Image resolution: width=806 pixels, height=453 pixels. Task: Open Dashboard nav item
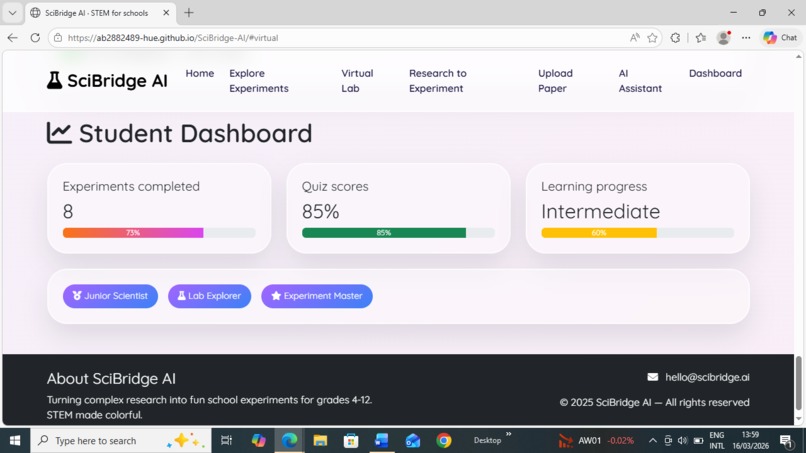click(715, 73)
